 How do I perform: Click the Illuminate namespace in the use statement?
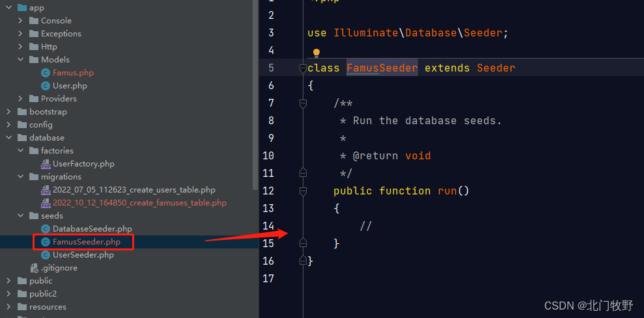click(366, 33)
